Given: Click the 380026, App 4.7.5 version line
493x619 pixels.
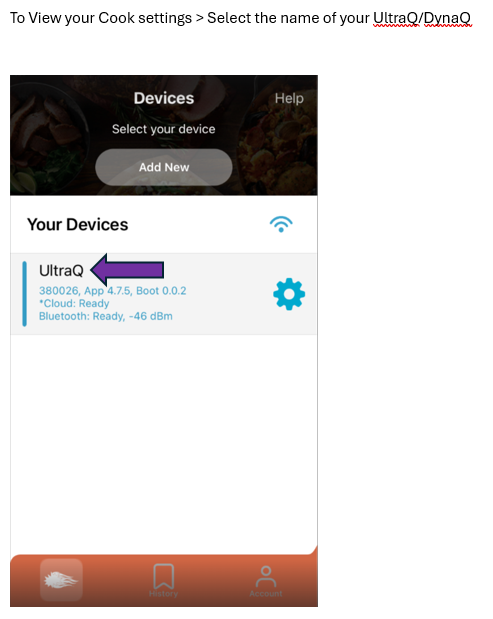Looking at the screenshot, I should (x=112, y=291).
